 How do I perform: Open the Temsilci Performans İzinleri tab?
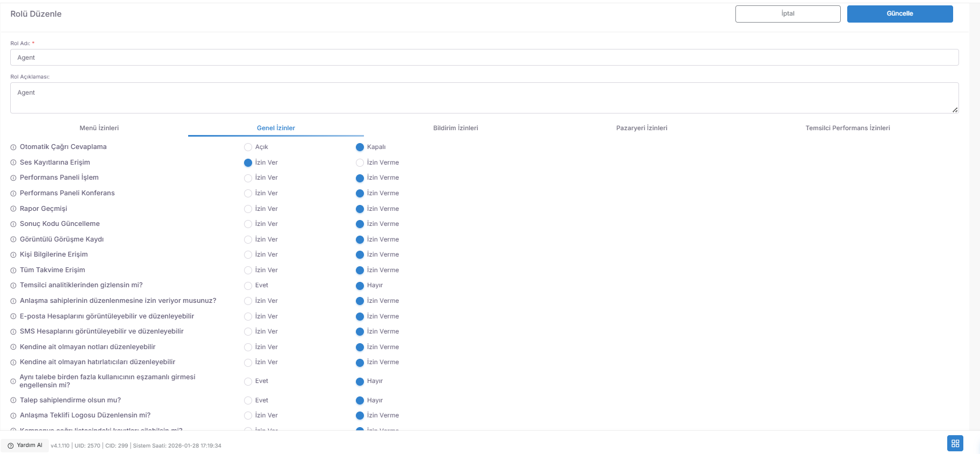pyautogui.click(x=848, y=128)
